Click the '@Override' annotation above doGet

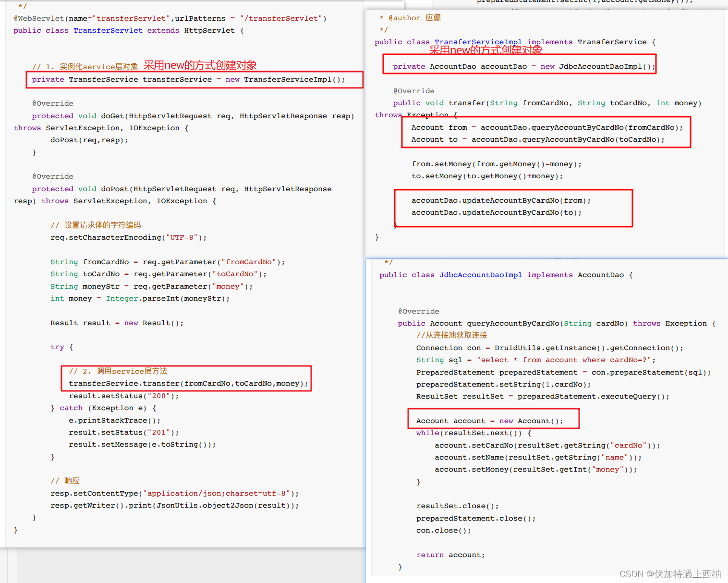tap(53, 103)
